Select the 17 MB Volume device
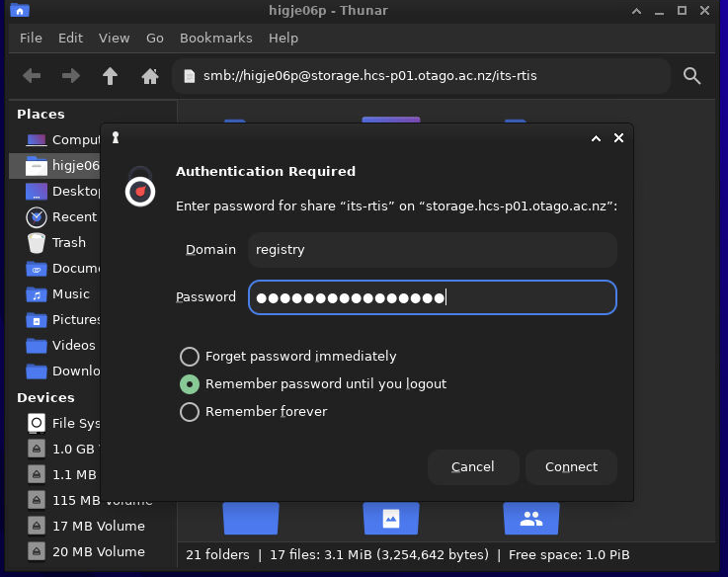 (97, 526)
